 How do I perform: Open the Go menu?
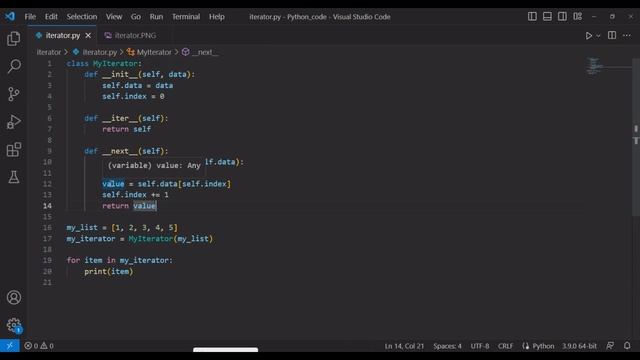click(136, 17)
